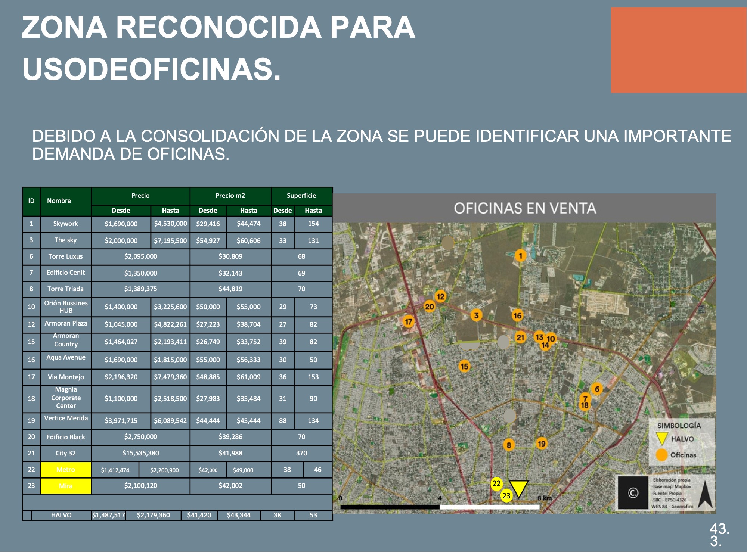Click the 'Via Montejo' name cell
This screenshot has height=560, width=747.
tap(66, 377)
